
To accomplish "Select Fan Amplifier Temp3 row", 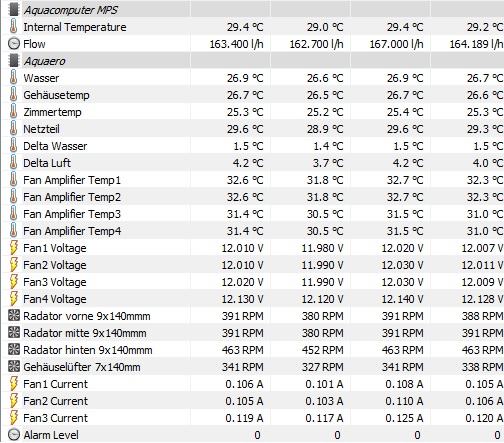I will pos(253,214).
